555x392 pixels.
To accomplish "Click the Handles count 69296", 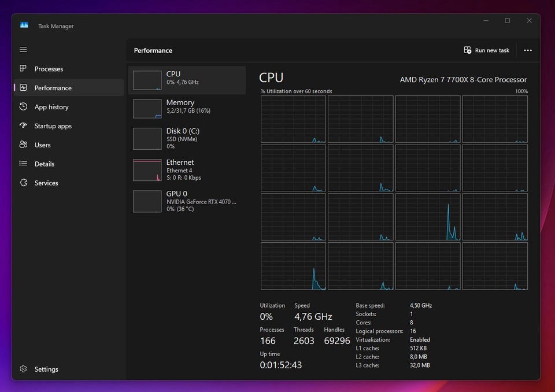I will pyautogui.click(x=337, y=341).
